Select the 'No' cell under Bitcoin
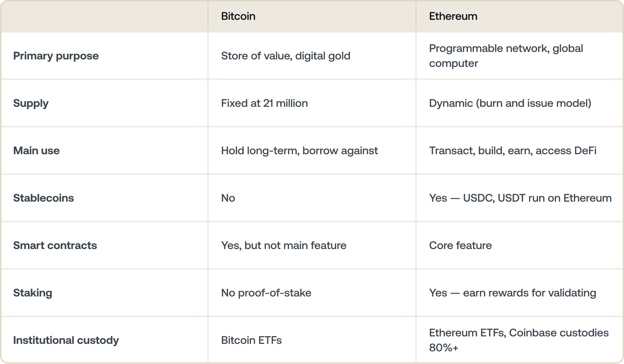The height and width of the screenshot is (364, 624). click(x=228, y=198)
